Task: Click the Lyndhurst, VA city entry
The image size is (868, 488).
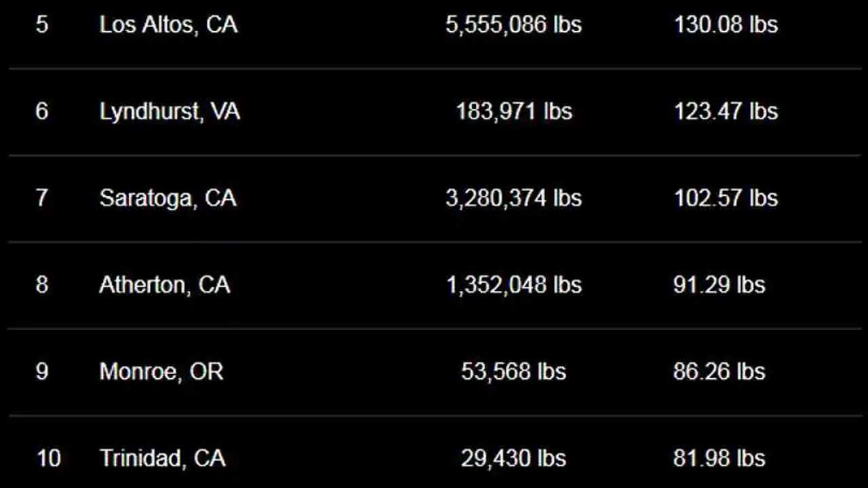Action: tap(170, 112)
